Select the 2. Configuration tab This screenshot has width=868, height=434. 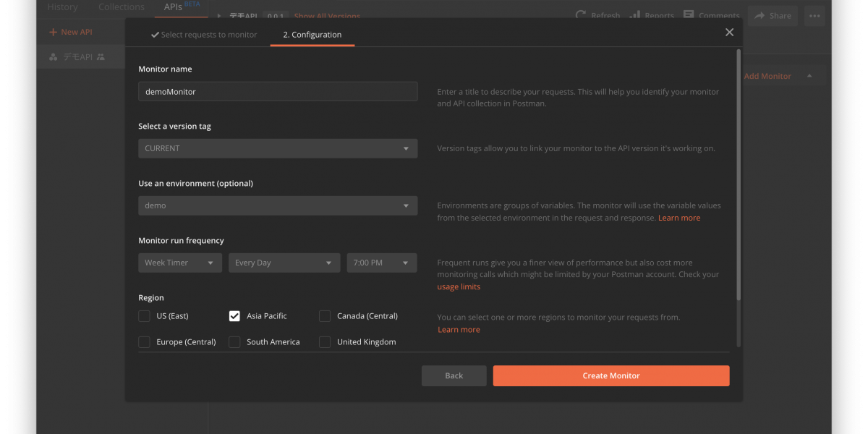point(312,35)
